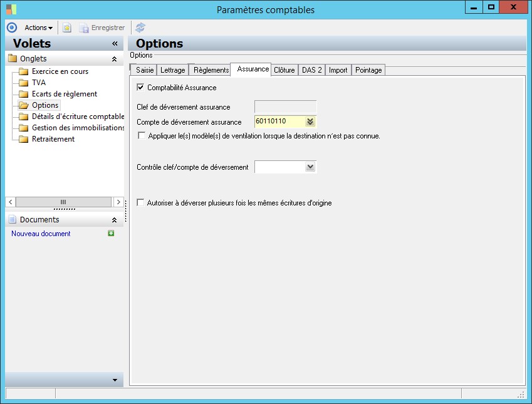Open the Pointage tab
This screenshot has width=532, height=404.
click(x=368, y=70)
